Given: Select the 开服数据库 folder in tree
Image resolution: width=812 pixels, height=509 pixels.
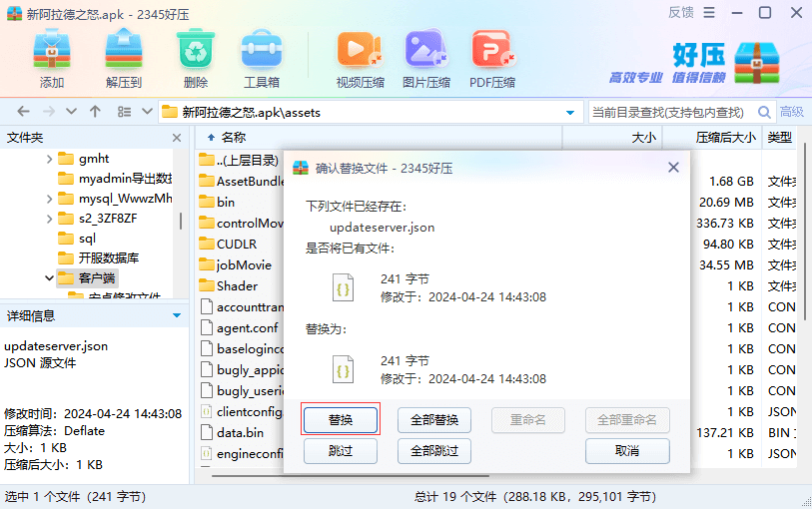Looking at the screenshot, I should pyautogui.click(x=98, y=258).
